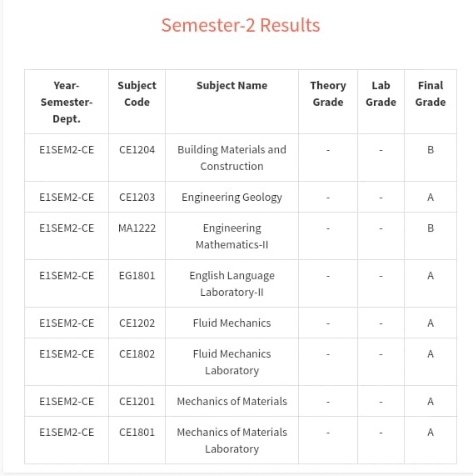Select the CE1201 subject code
This screenshot has height=476, width=473.
pos(137,401)
